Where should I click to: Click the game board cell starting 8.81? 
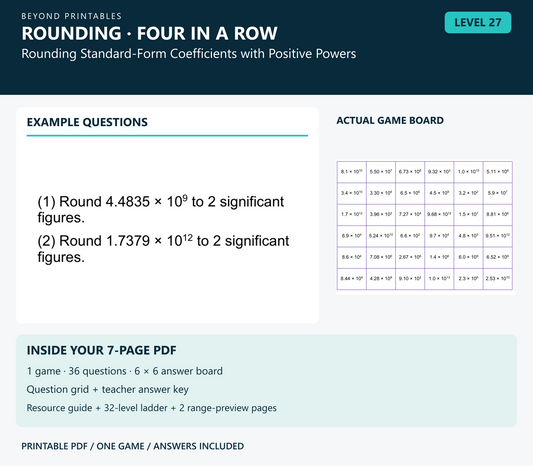coord(498,214)
